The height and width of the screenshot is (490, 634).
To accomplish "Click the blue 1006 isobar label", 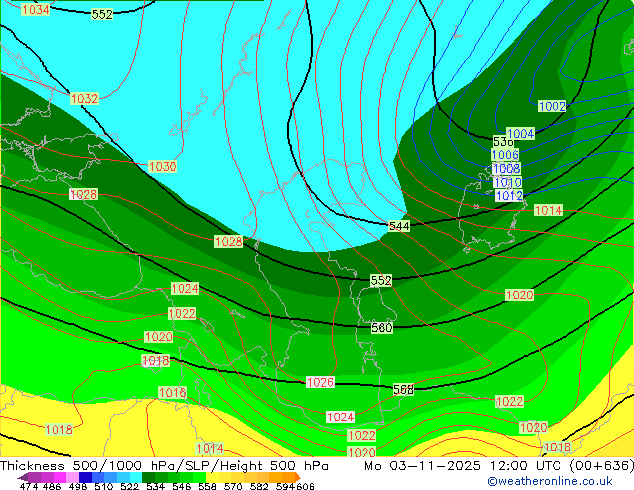I will [x=505, y=155].
